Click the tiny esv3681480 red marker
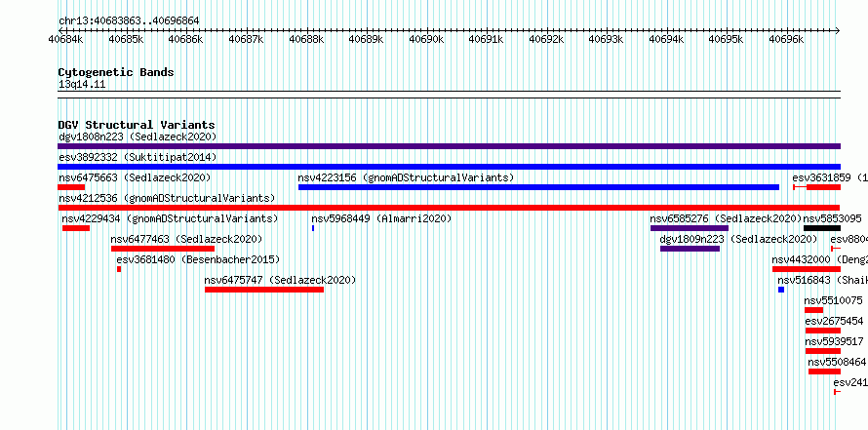Viewport: 868px width, 430px height. (x=119, y=269)
